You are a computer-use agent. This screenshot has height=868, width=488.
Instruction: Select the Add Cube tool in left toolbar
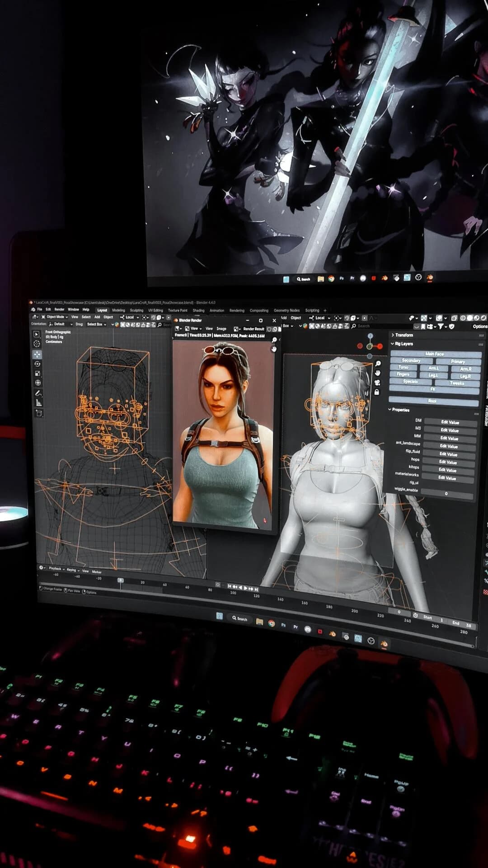(39, 413)
